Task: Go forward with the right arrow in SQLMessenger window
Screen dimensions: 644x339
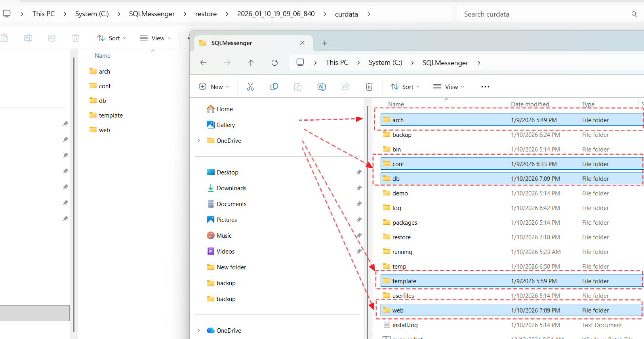Action: click(227, 62)
